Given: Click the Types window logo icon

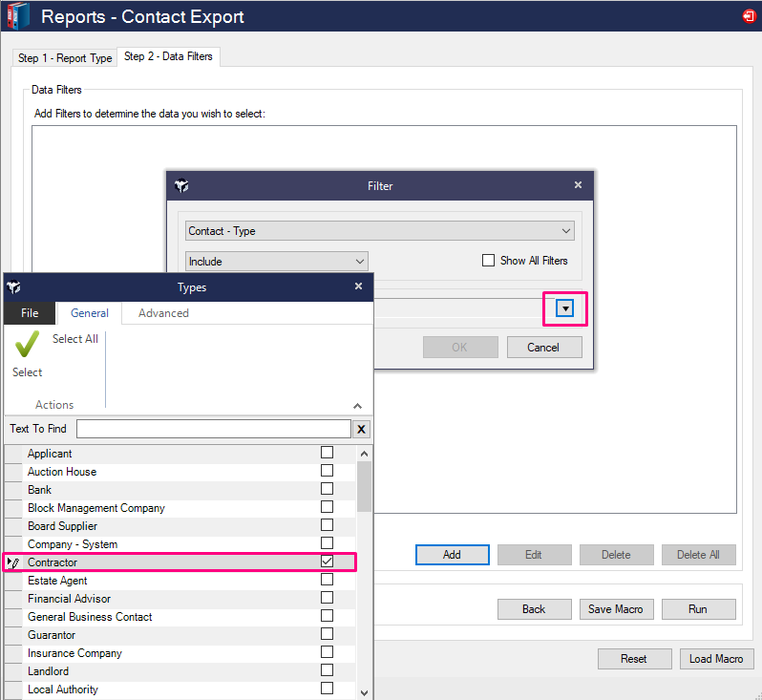Looking at the screenshot, I should (x=14, y=287).
